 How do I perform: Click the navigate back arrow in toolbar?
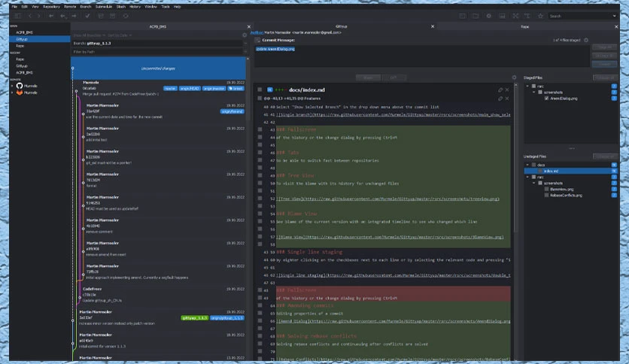pos(29,16)
